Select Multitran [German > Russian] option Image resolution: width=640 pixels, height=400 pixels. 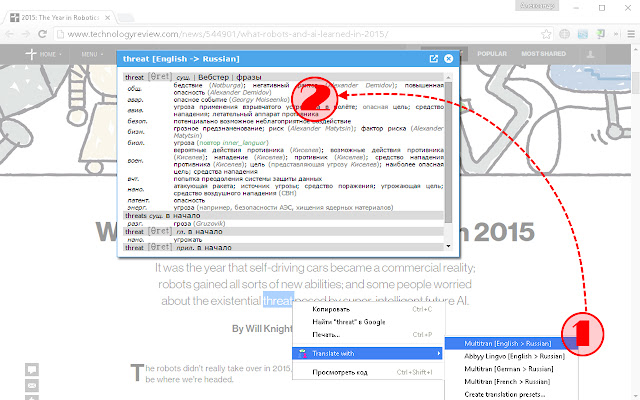point(511,369)
